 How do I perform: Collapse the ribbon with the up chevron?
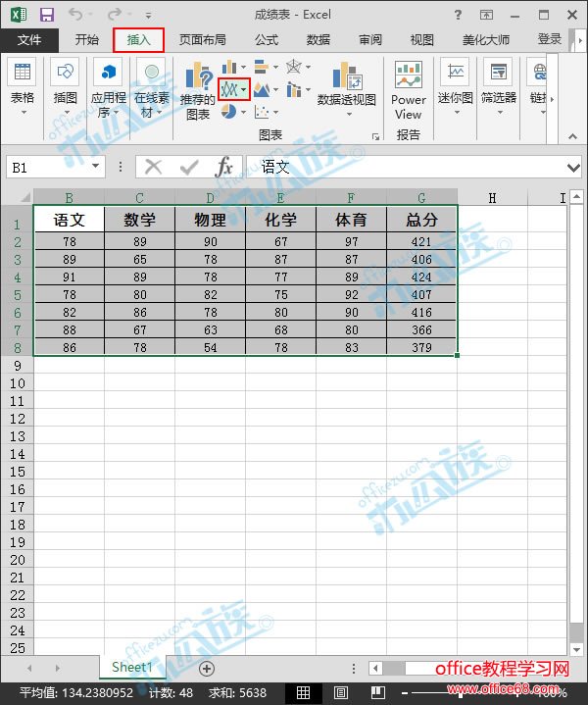pyautogui.click(x=572, y=136)
